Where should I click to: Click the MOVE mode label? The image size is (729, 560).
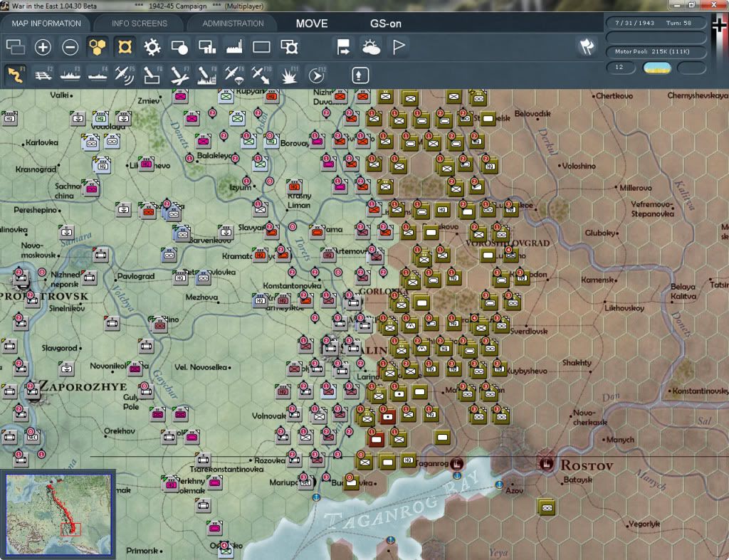[312, 23]
